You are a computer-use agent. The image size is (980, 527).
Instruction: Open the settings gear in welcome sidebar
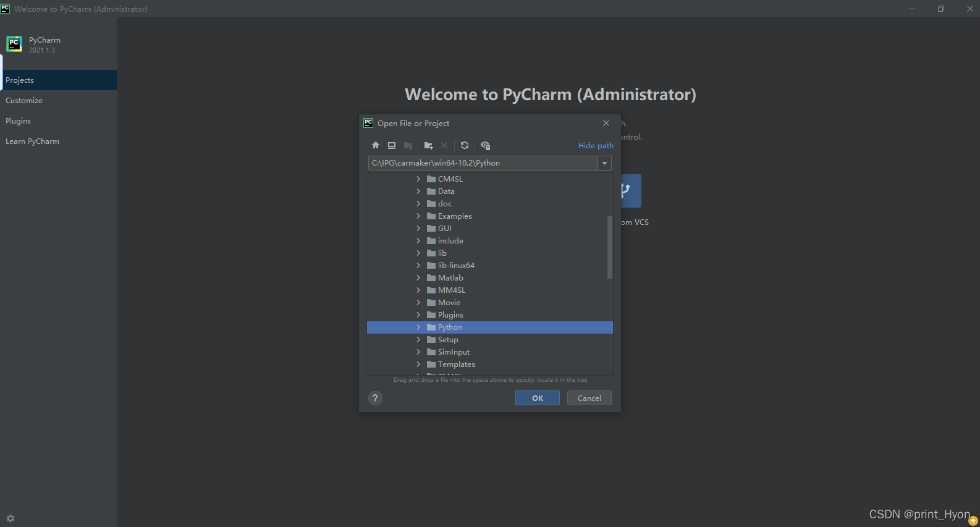point(11,518)
